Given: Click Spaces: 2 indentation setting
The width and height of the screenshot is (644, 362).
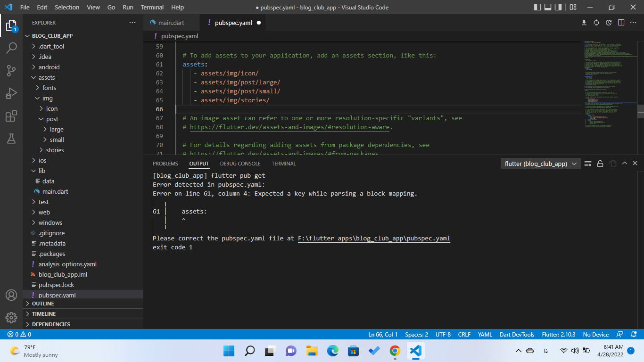Looking at the screenshot, I should [417, 334].
